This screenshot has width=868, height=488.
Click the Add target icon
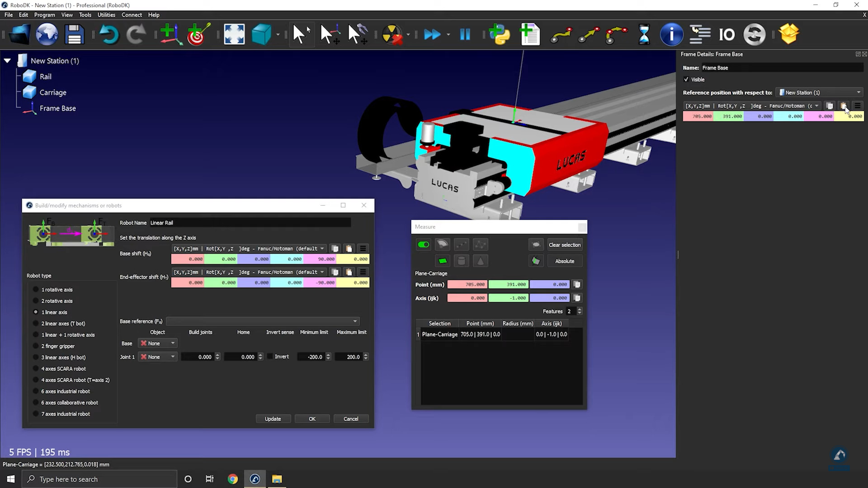point(198,34)
